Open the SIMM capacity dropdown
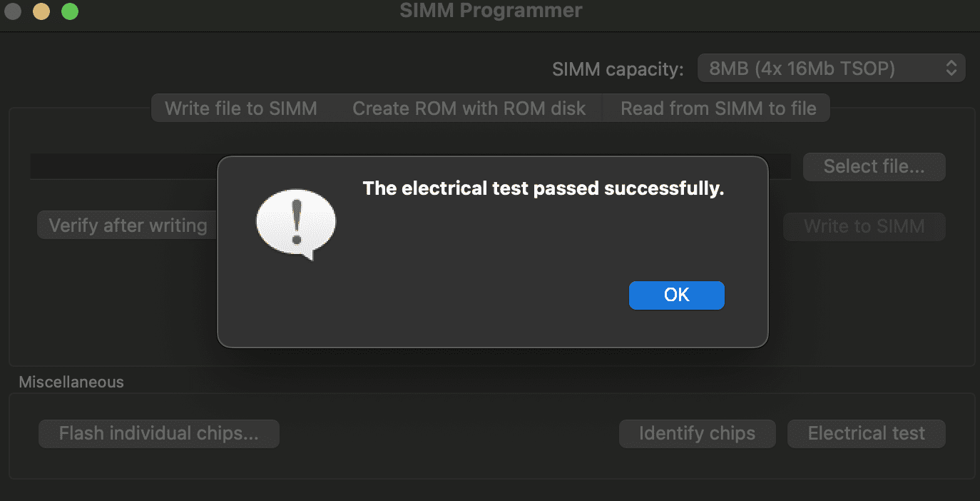The image size is (980, 501). tap(831, 69)
